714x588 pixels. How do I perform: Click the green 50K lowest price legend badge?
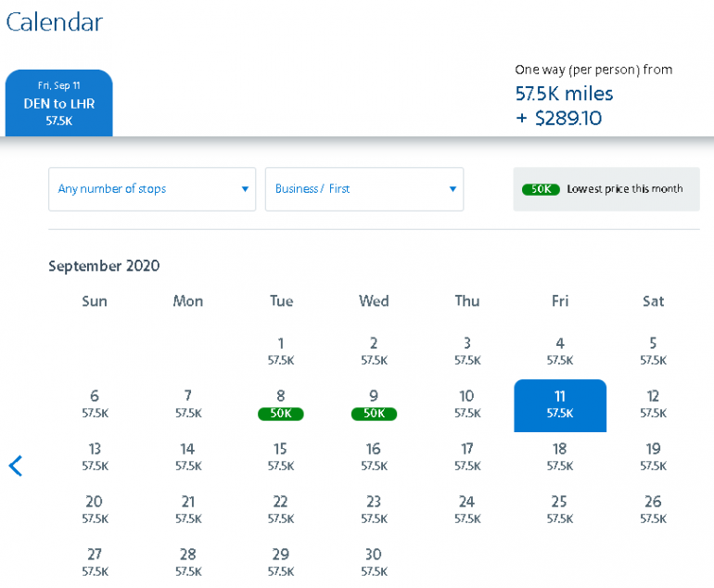[x=541, y=189]
